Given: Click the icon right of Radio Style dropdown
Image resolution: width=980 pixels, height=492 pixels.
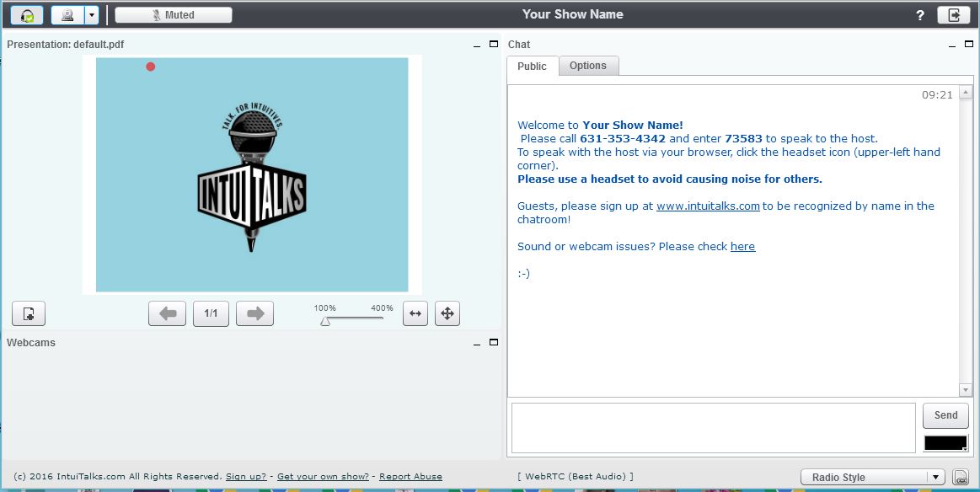Looking at the screenshot, I should [961, 478].
